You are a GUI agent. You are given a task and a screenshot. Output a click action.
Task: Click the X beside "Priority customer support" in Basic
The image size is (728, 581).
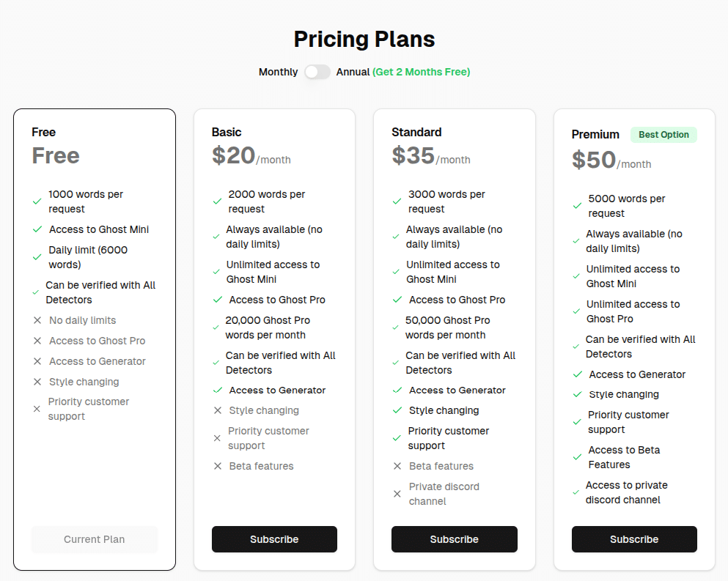[218, 437]
